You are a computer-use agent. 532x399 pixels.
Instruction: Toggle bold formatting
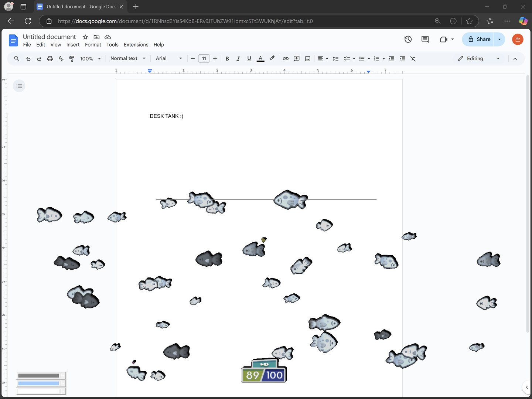[227, 59]
